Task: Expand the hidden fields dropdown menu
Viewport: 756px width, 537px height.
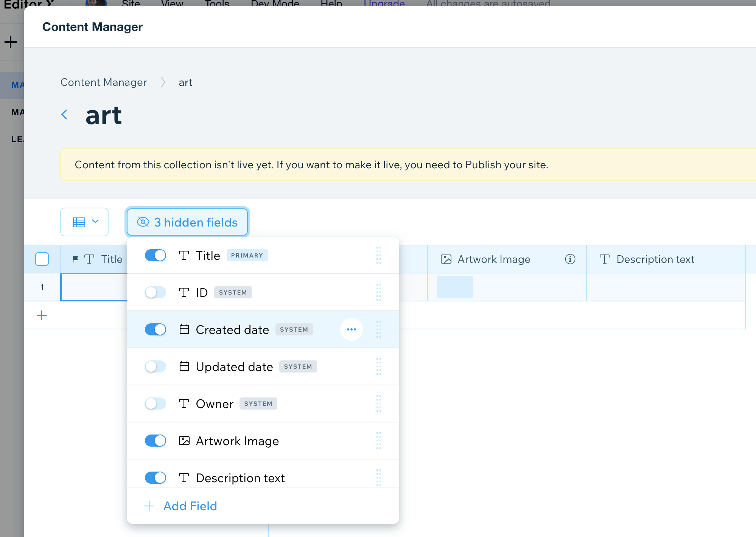Action: (187, 222)
